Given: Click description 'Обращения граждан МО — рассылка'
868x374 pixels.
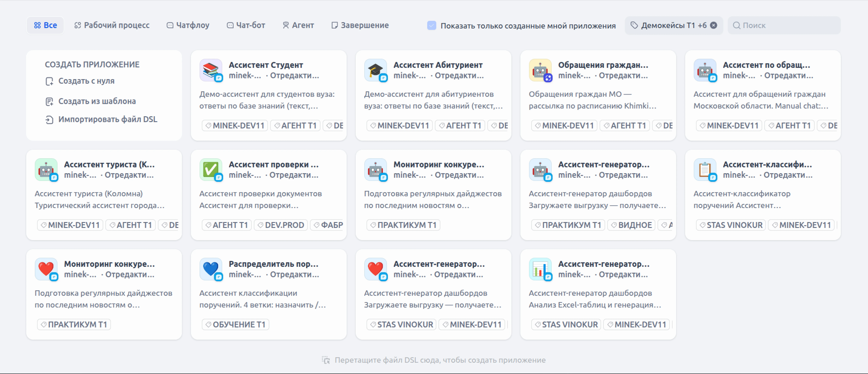Looking at the screenshot, I should pyautogui.click(x=592, y=100).
